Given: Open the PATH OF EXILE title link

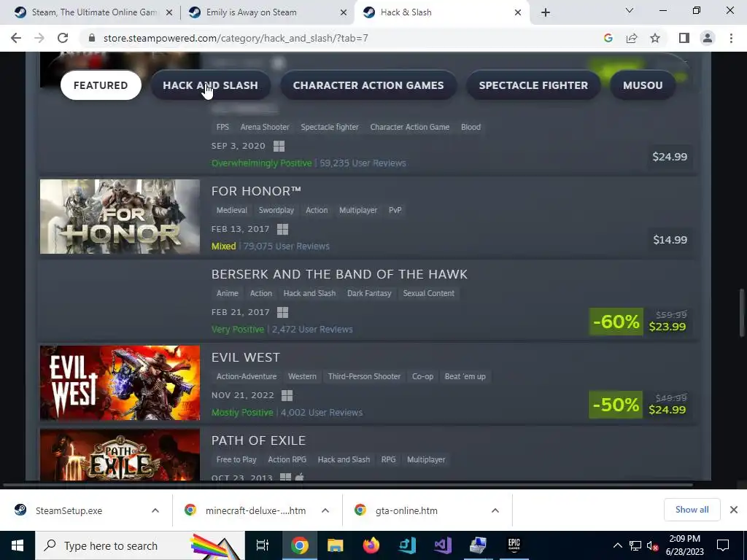Looking at the screenshot, I should tap(258, 440).
